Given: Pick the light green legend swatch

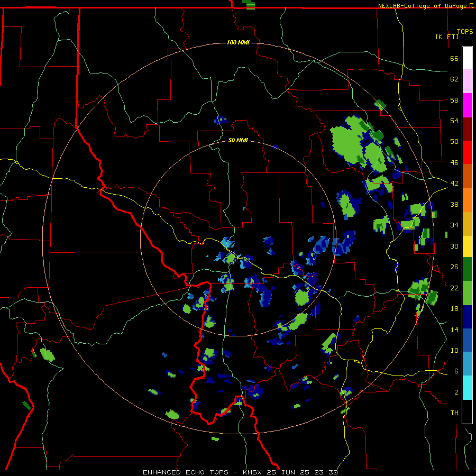Looking at the screenshot, I should (467, 293).
